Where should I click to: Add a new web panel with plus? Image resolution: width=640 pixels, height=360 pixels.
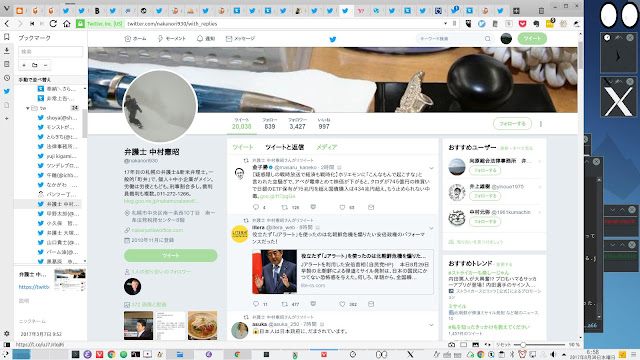point(7,118)
